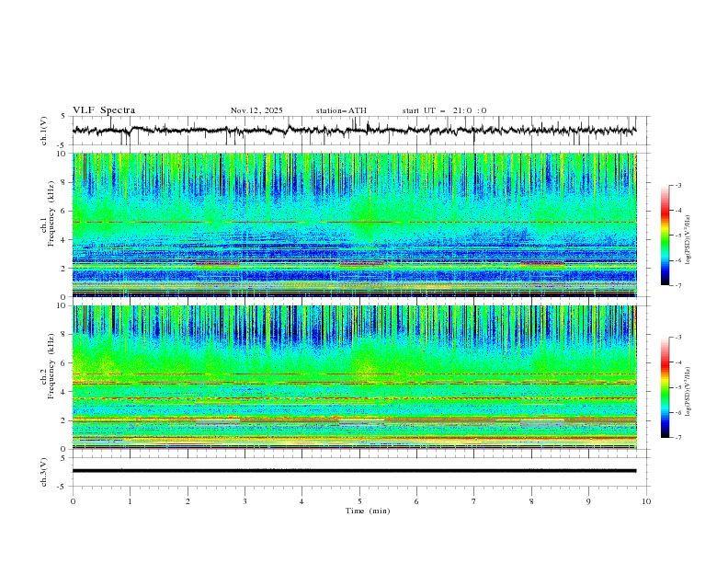Click the '4' tick on Time axis
Screen dimensions: 728x563
point(301,501)
